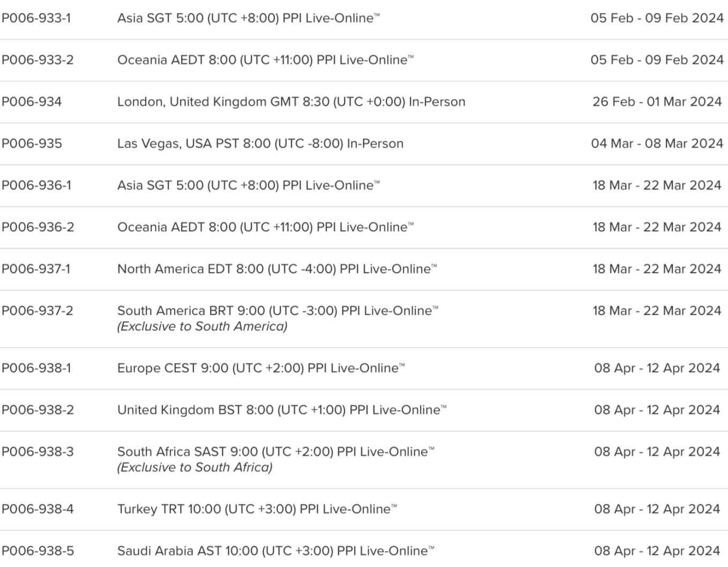Click date range for P006-937-1 row
The height and width of the screenshot is (567, 728).
(x=657, y=269)
